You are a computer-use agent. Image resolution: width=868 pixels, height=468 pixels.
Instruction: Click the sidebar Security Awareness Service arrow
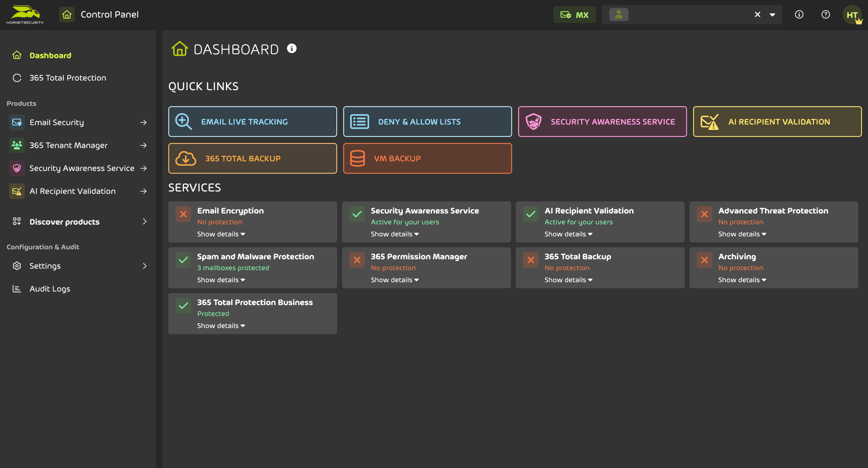click(143, 168)
